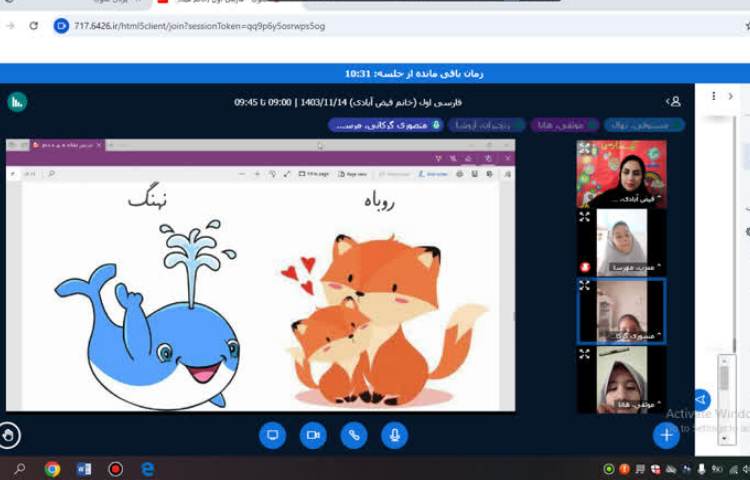Viewport: 750px width, 480px height.
Task: Click the red muted mic icon on webcam
Action: coord(585,267)
